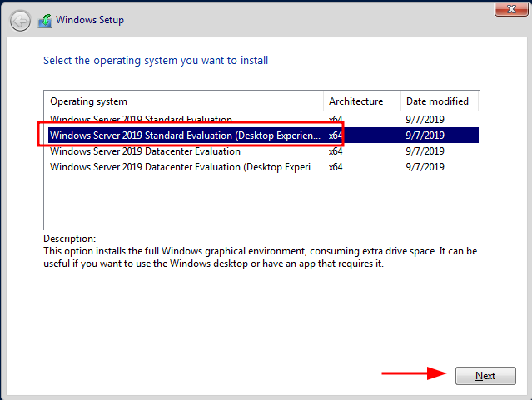Image resolution: width=532 pixels, height=400 pixels.
Task: Click the Date modified column header
Action: (x=440, y=101)
